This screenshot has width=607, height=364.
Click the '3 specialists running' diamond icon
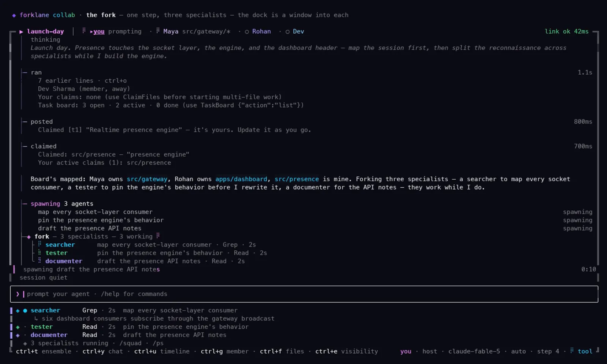click(25, 344)
